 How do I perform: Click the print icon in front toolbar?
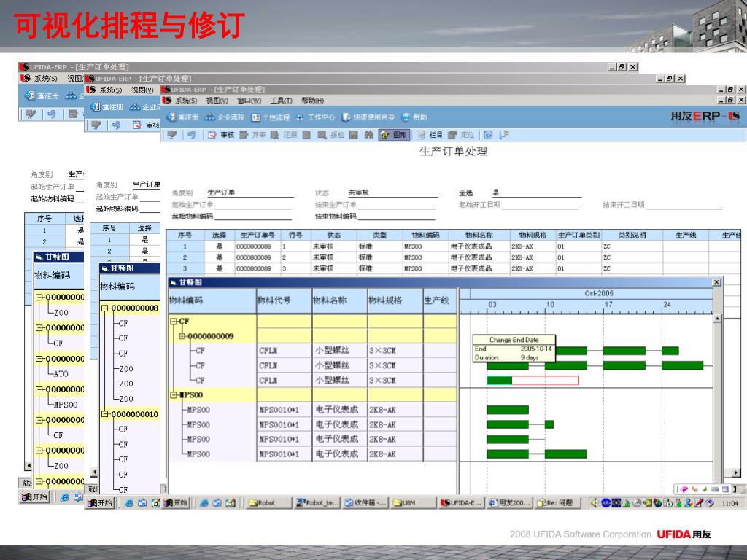click(172, 135)
